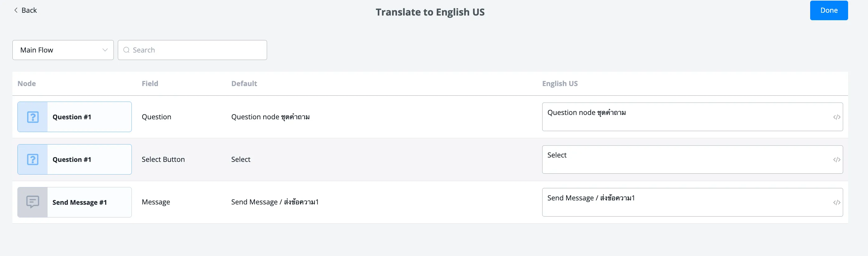The width and height of the screenshot is (868, 256).
Task: Edit the 'Question node' English US translation box
Action: 692,117
